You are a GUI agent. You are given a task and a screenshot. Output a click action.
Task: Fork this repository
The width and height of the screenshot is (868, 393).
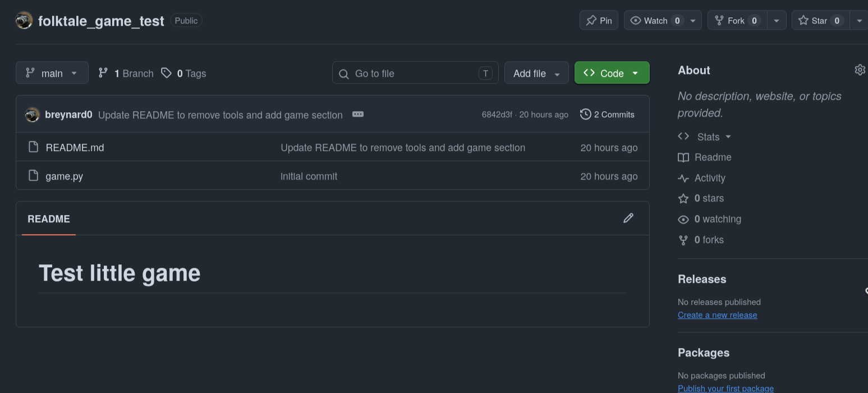coord(736,20)
